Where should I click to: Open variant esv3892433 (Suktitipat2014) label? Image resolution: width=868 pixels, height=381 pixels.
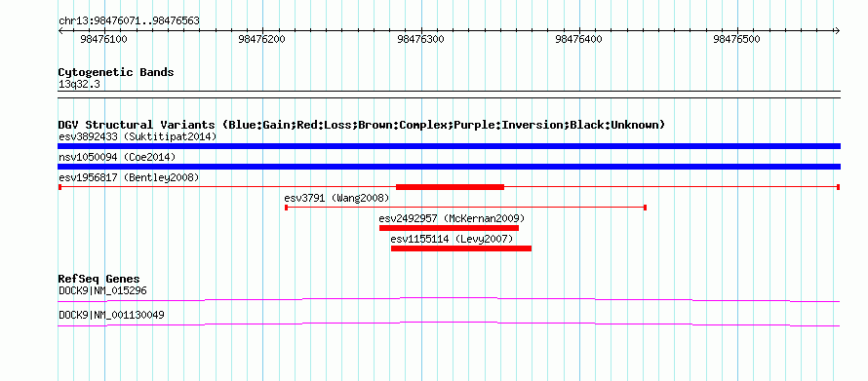(x=138, y=136)
